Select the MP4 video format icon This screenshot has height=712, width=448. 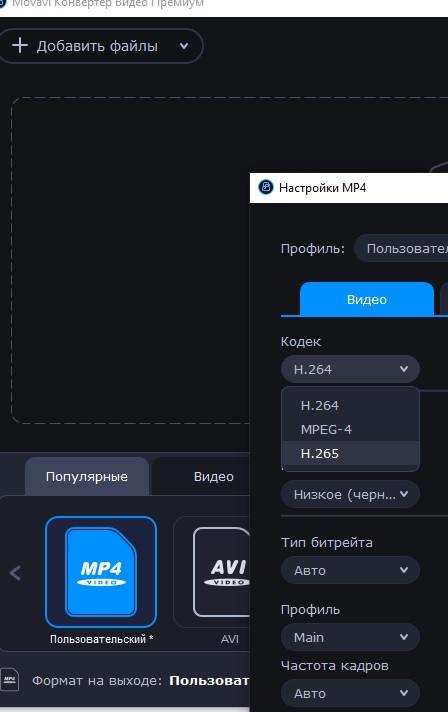coord(101,572)
